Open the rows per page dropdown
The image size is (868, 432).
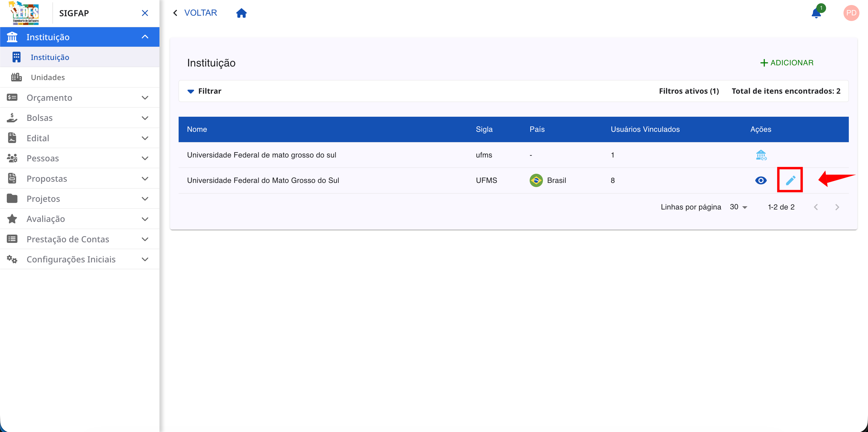pos(739,207)
